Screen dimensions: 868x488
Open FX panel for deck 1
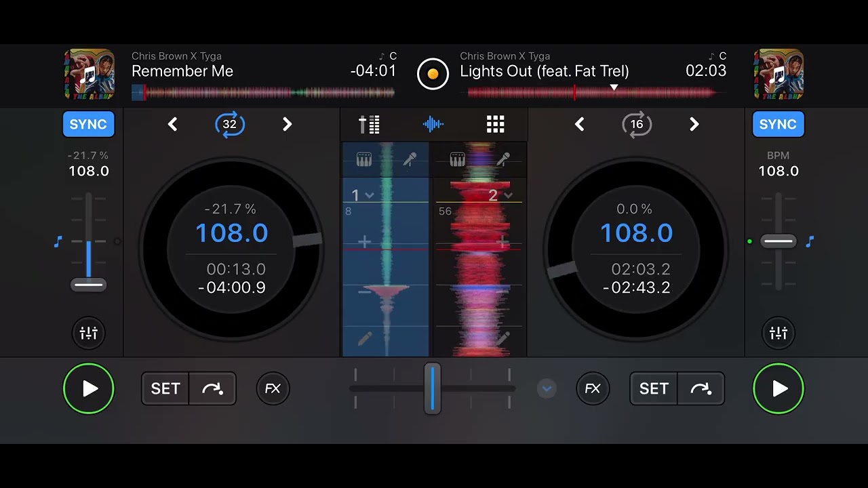[273, 388]
